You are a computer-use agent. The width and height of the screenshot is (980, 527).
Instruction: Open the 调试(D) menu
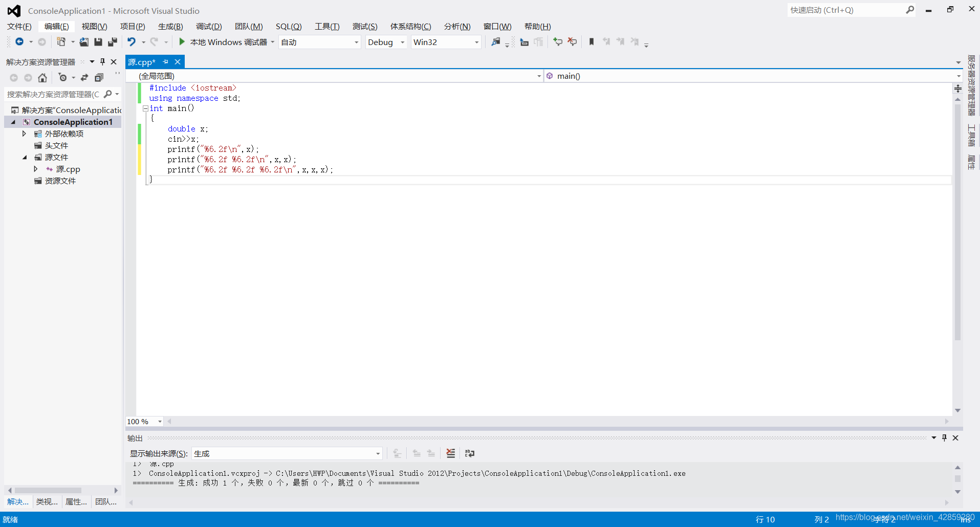pyautogui.click(x=209, y=27)
